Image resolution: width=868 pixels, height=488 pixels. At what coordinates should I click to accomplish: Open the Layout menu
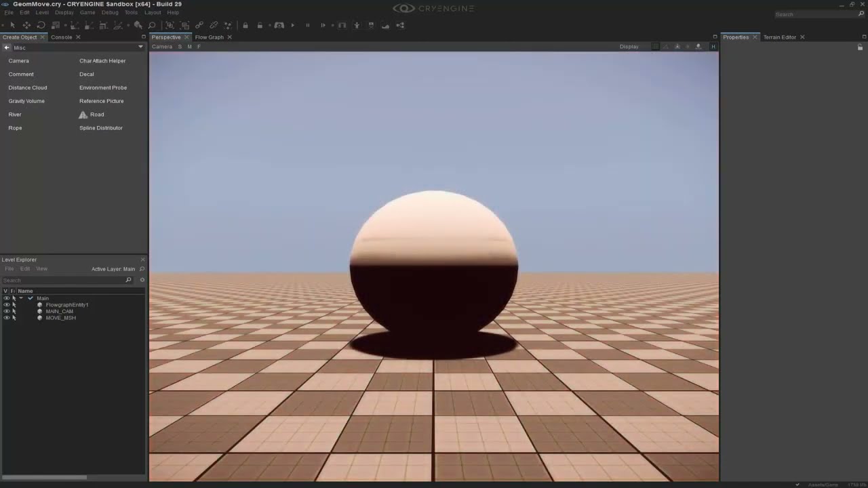[153, 13]
